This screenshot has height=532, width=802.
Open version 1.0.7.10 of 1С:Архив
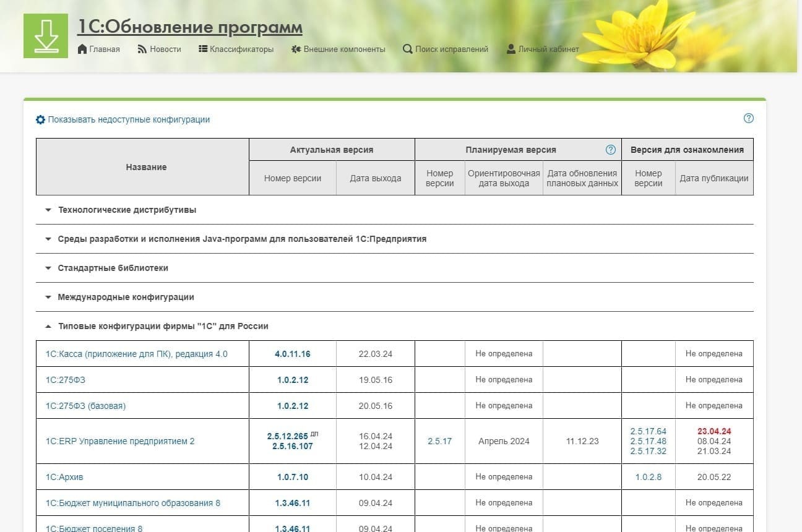293,477
